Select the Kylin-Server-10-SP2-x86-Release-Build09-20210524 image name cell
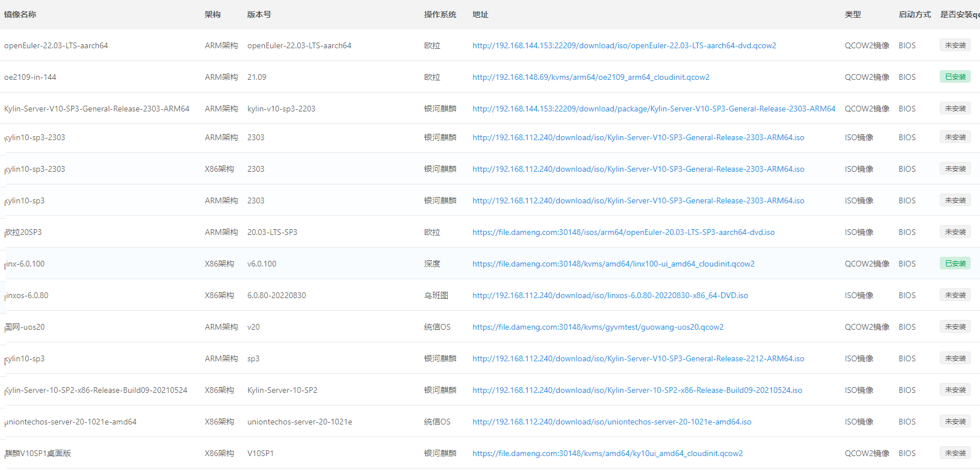The height and width of the screenshot is (471, 980). [x=96, y=390]
